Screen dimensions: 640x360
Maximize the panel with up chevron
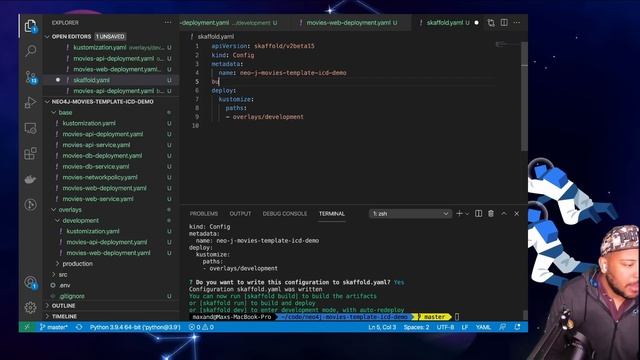pos(504,213)
